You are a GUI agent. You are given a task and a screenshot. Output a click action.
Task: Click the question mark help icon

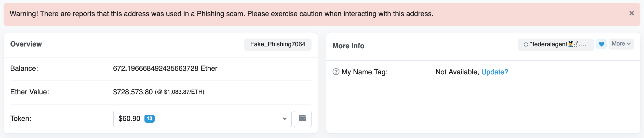[x=336, y=72]
